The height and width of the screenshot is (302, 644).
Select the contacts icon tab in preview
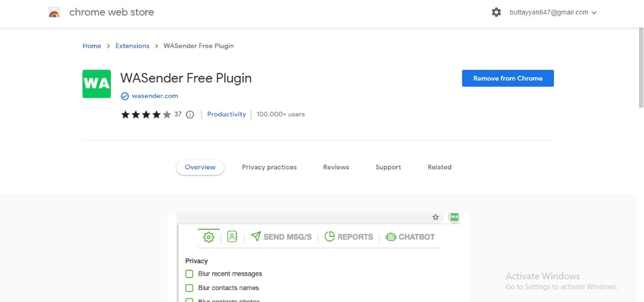tap(232, 237)
